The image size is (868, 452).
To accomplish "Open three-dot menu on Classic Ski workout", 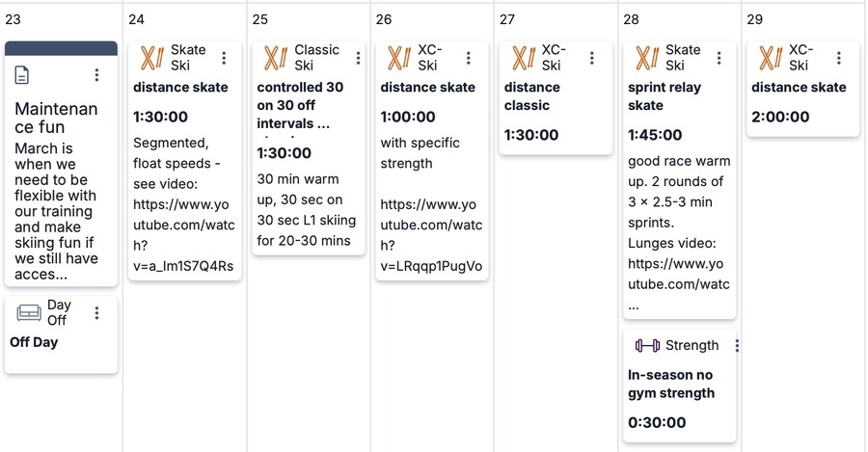I will coord(358,58).
